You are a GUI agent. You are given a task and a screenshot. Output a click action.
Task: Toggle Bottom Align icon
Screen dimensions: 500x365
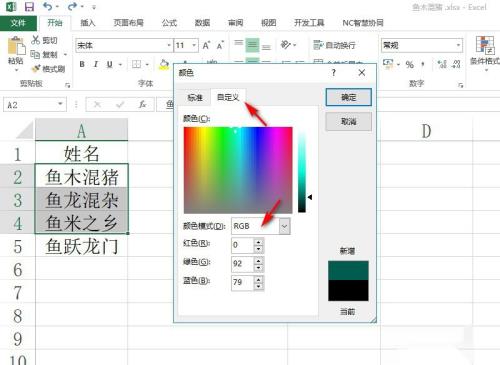[x=266, y=47]
